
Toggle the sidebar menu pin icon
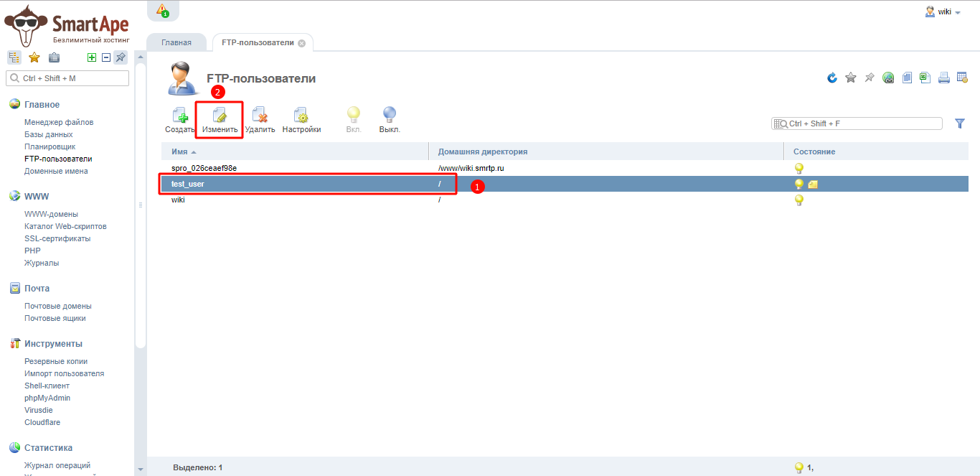click(x=121, y=57)
